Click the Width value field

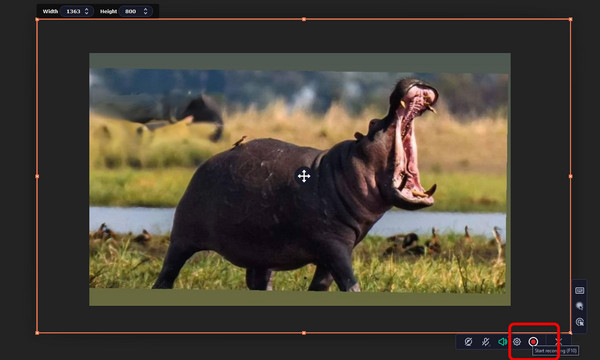(77, 11)
